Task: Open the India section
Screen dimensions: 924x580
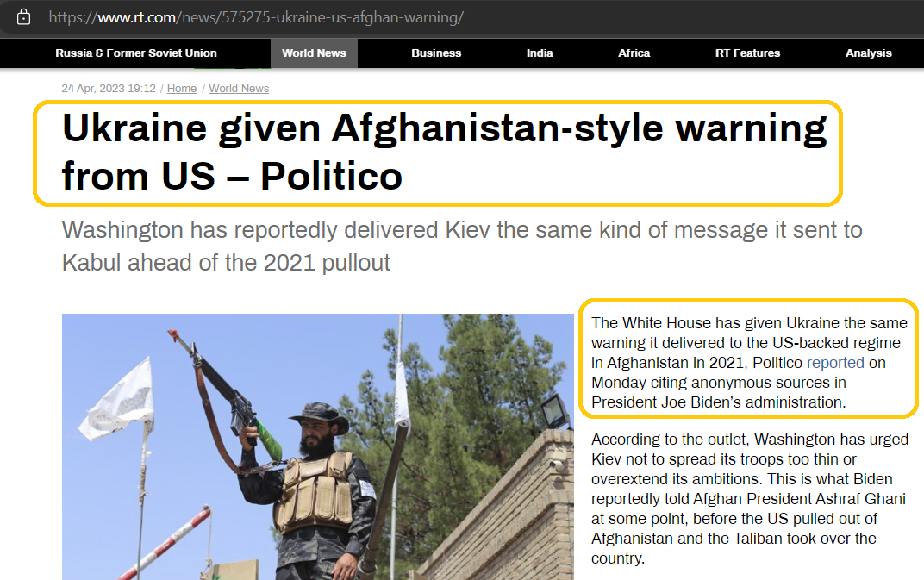Action: pyautogui.click(x=540, y=53)
